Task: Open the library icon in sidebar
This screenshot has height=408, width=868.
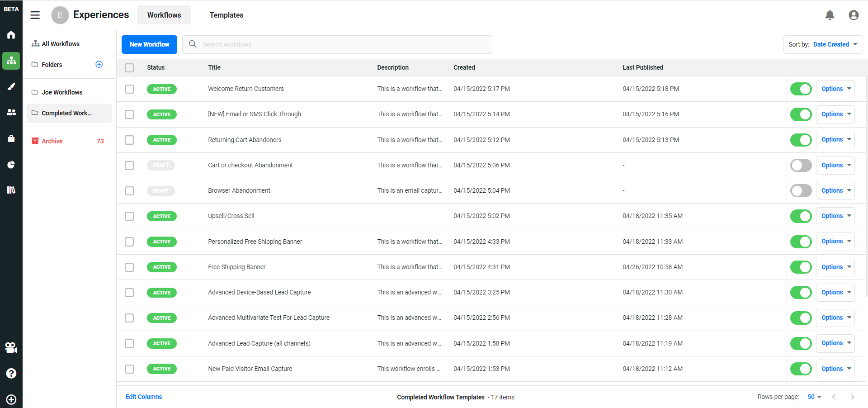Action: click(11, 190)
